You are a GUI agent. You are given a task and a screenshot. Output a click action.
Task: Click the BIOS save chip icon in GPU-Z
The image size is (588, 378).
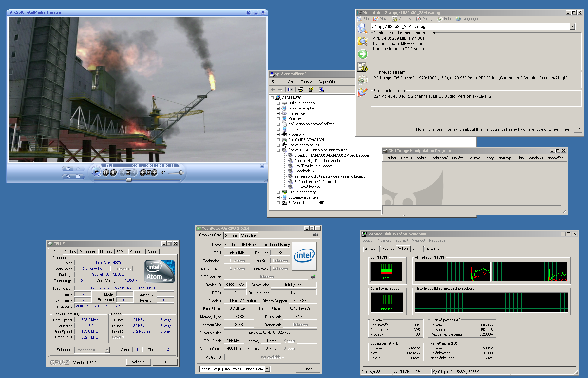(x=313, y=277)
